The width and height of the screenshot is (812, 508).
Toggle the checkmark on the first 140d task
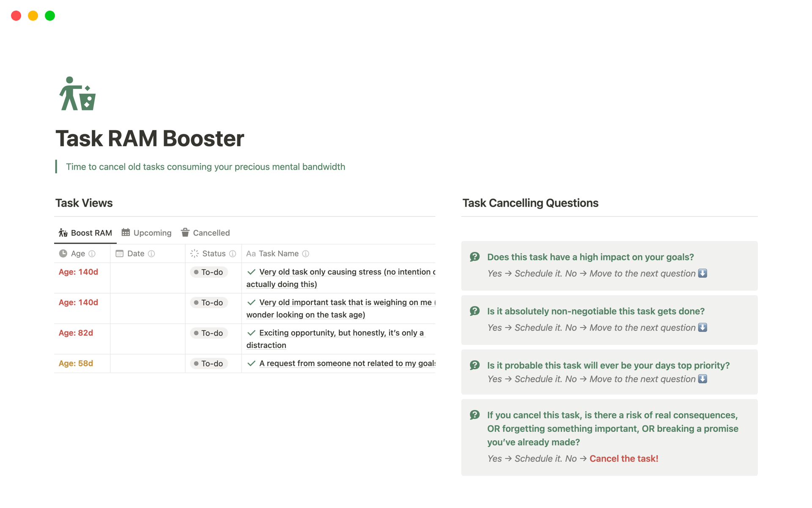(252, 272)
